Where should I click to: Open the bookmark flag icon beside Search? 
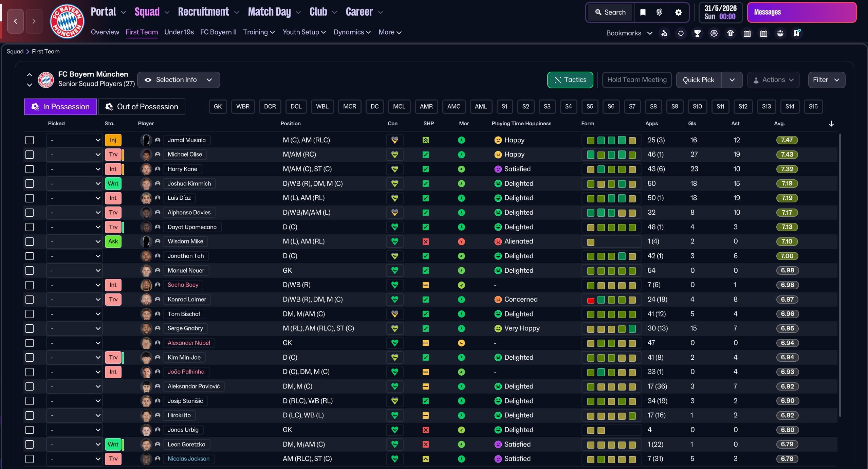pyautogui.click(x=643, y=12)
